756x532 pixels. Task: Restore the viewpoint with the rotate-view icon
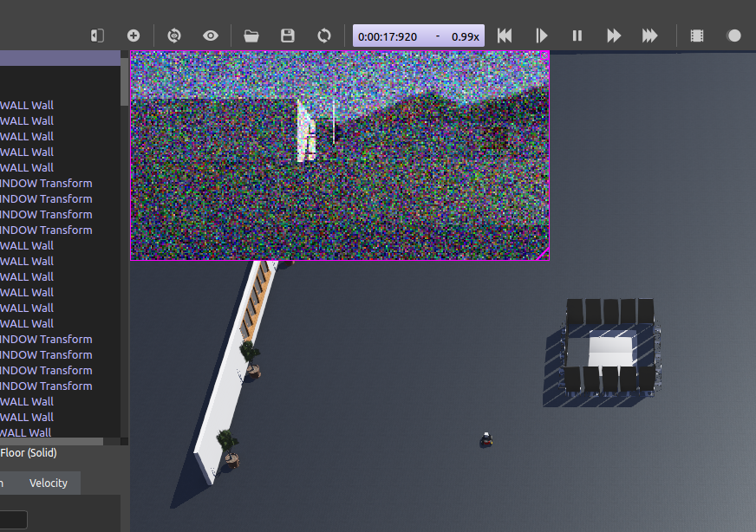pos(174,36)
